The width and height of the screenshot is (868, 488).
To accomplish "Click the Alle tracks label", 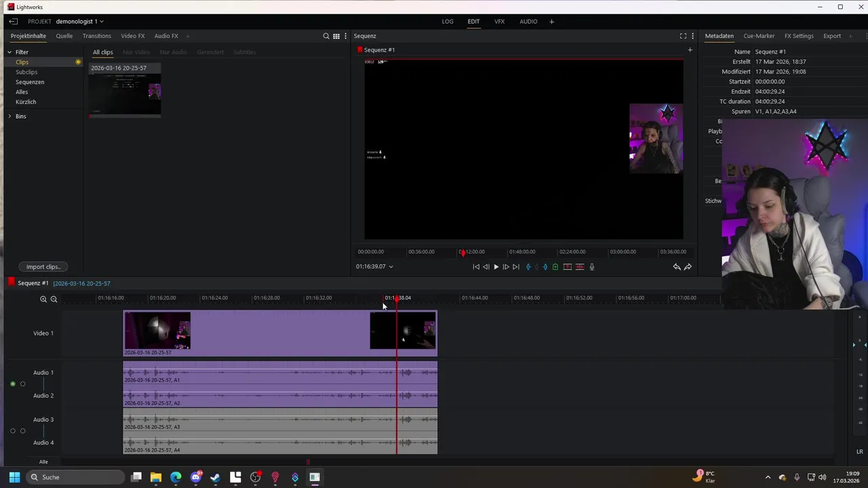I will coord(43,462).
